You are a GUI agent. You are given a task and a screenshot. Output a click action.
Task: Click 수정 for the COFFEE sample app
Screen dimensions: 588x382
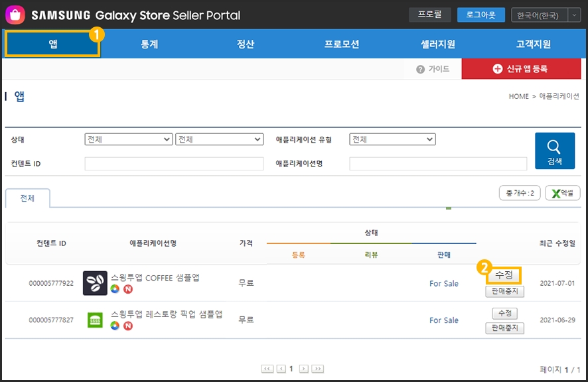[x=504, y=275]
